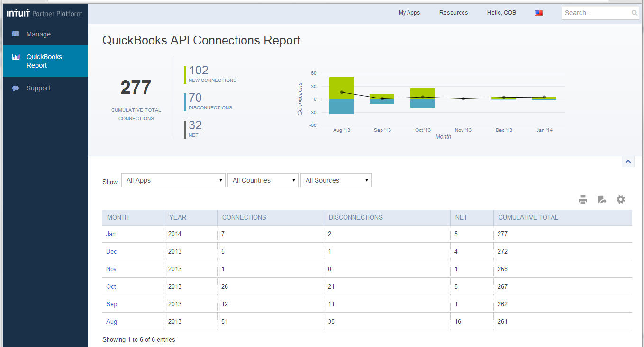The width and height of the screenshot is (644, 347).
Task: Click the Dec '13 net line point
Action: click(504, 98)
